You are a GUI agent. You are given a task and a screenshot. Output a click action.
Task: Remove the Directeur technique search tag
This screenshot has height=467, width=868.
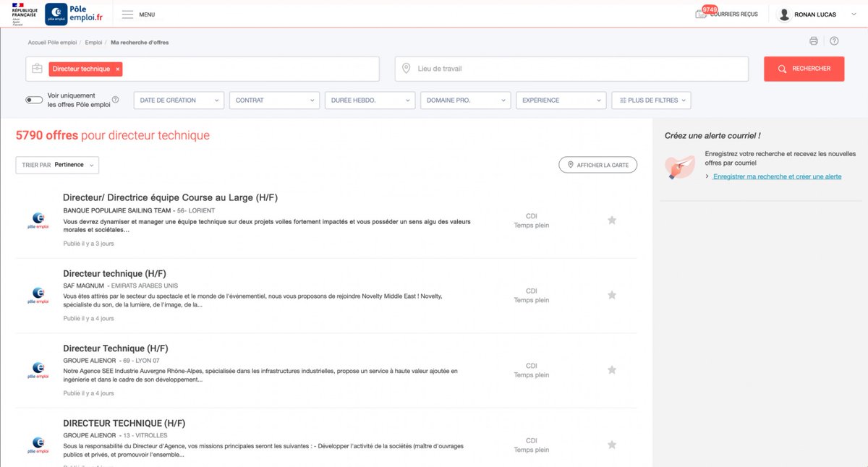tap(118, 69)
